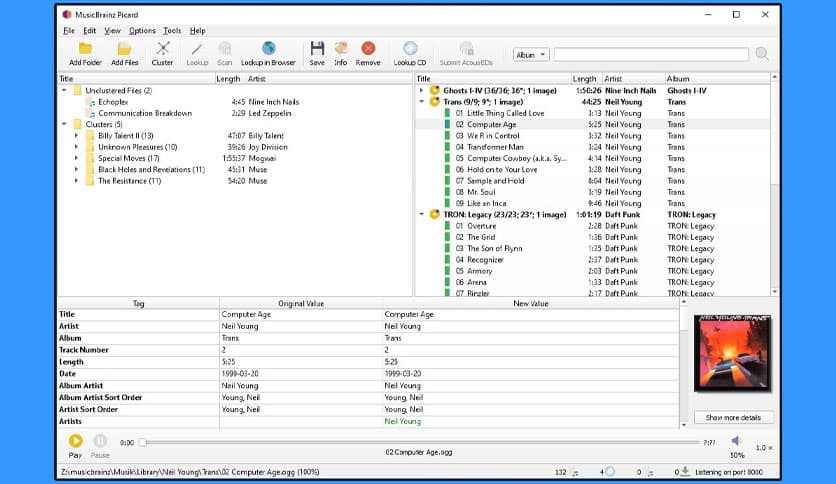
Task: Open the Tools menu
Action: (172, 31)
